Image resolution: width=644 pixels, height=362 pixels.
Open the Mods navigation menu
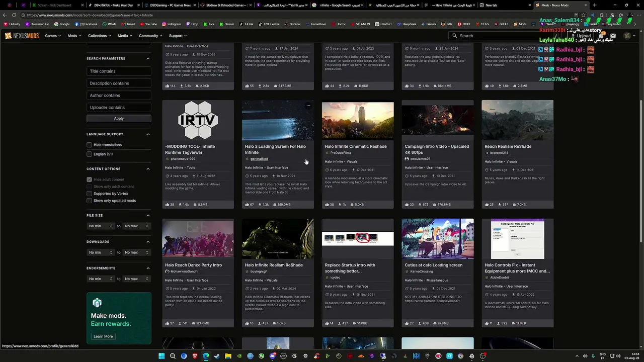pyautogui.click(x=74, y=36)
